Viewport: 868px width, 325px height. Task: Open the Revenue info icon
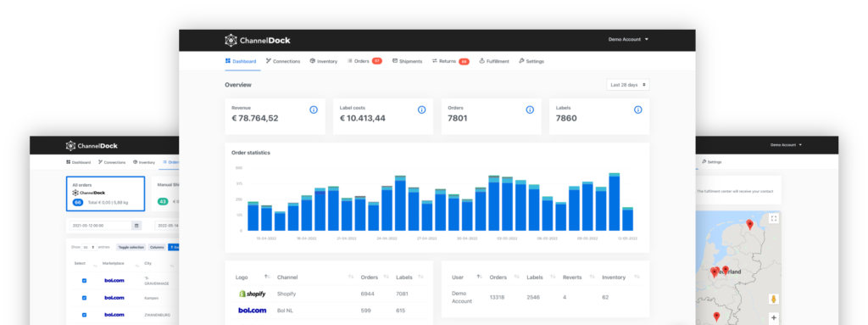pyautogui.click(x=314, y=109)
